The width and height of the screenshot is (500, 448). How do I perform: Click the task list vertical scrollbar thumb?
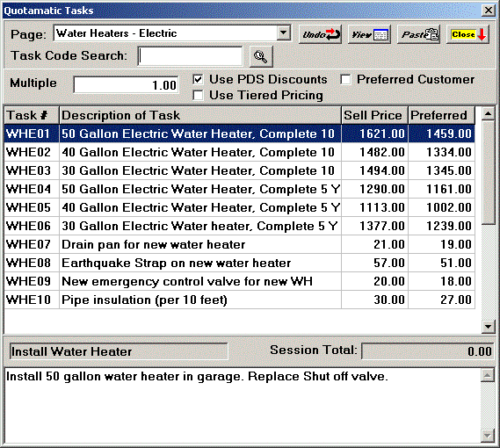pyautogui.click(x=489, y=173)
